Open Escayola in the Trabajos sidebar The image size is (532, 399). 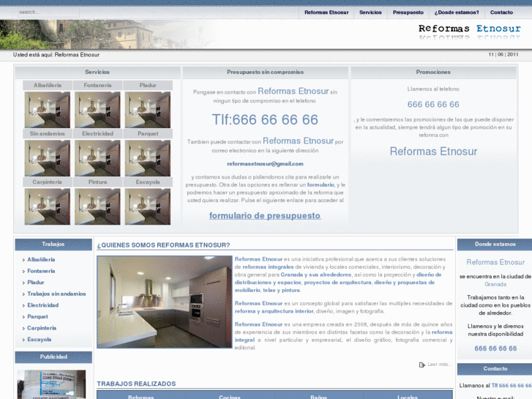tap(39, 340)
